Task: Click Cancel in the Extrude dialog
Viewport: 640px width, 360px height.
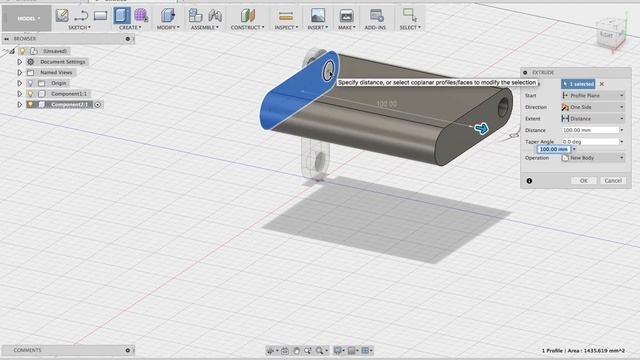Action: coord(613,181)
